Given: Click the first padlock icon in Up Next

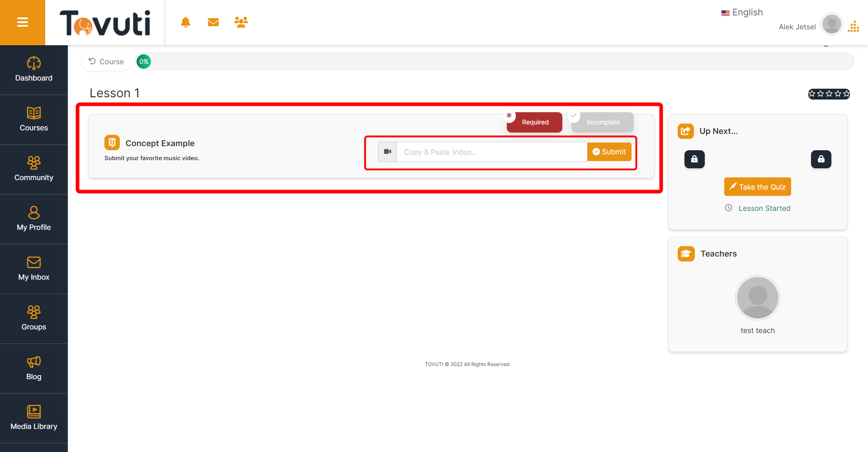Looking at the screenshot, I should click(694, 159).
